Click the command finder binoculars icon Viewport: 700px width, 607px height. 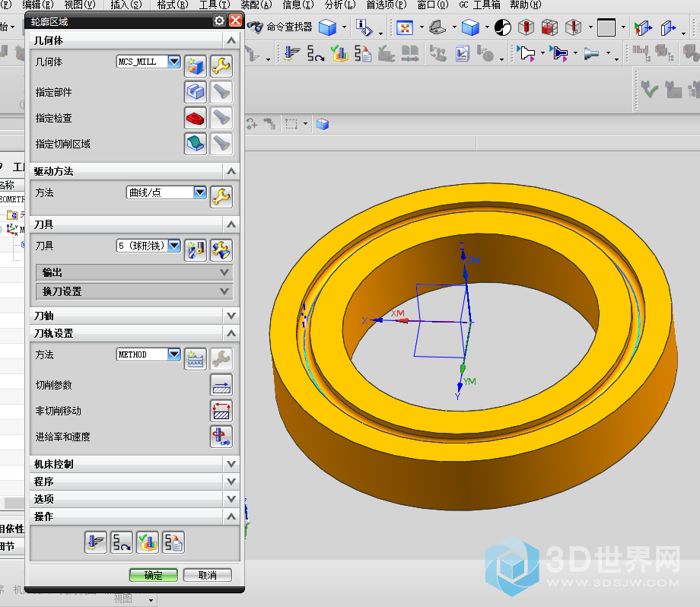[256, 27]
